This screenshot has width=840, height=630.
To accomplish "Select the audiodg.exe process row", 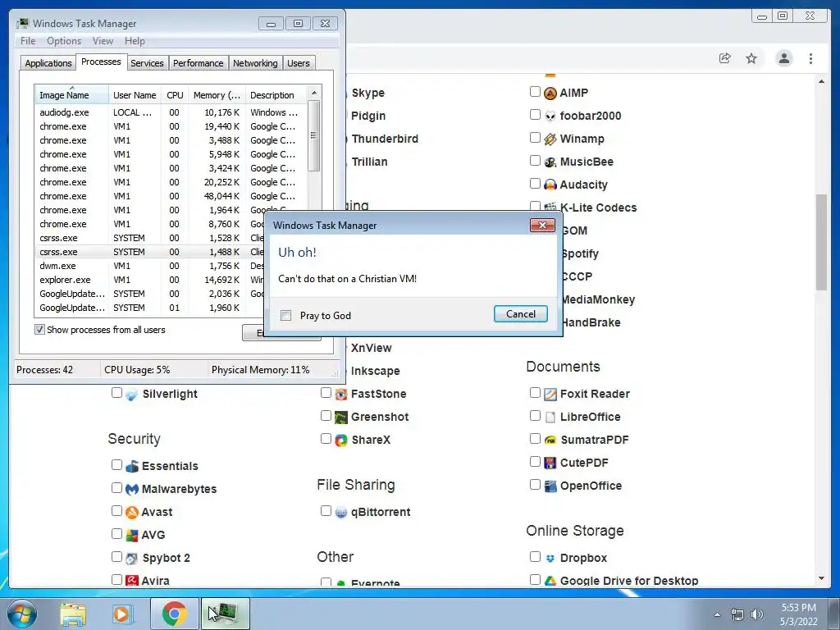I will click(x=171, y=112).
